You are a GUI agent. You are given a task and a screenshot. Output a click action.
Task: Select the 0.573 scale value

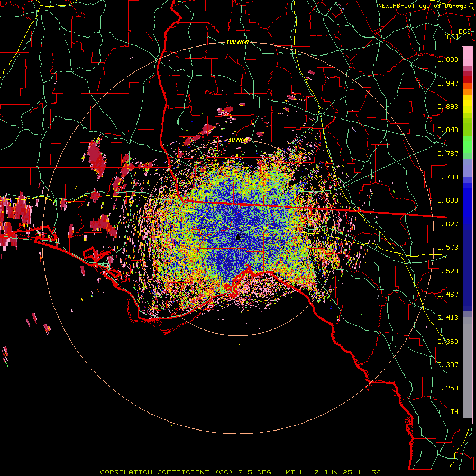pyautogui.click(x=448, y=248)
